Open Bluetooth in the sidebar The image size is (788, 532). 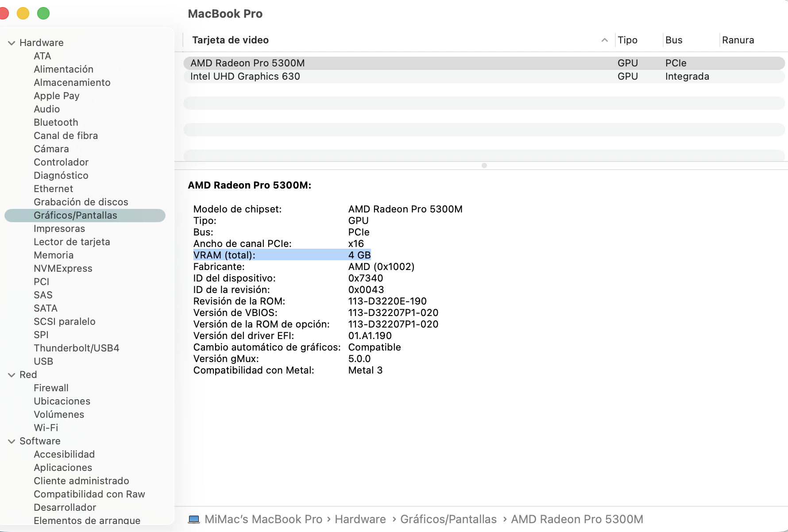pos(56,123)
